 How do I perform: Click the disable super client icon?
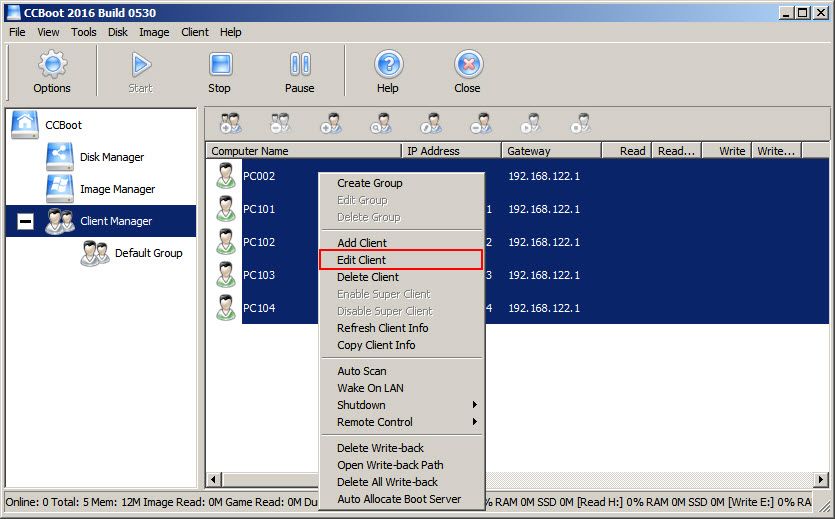pyautogui.click(x=581, y=123)
